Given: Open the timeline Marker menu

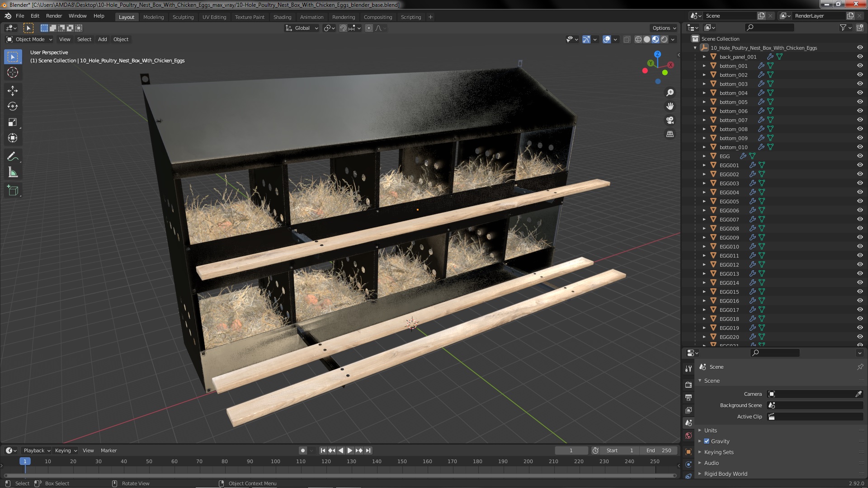Looking at the screenshot, I should click(108, 450).
